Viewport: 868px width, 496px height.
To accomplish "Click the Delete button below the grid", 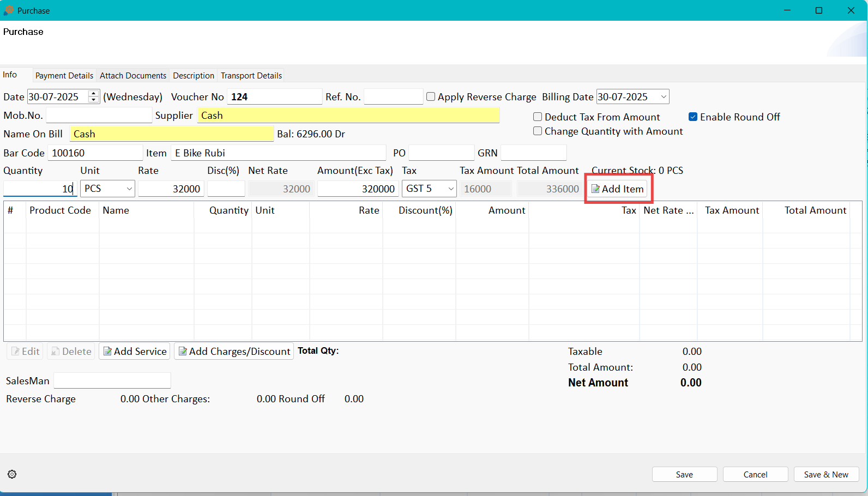I will [71, 352].
